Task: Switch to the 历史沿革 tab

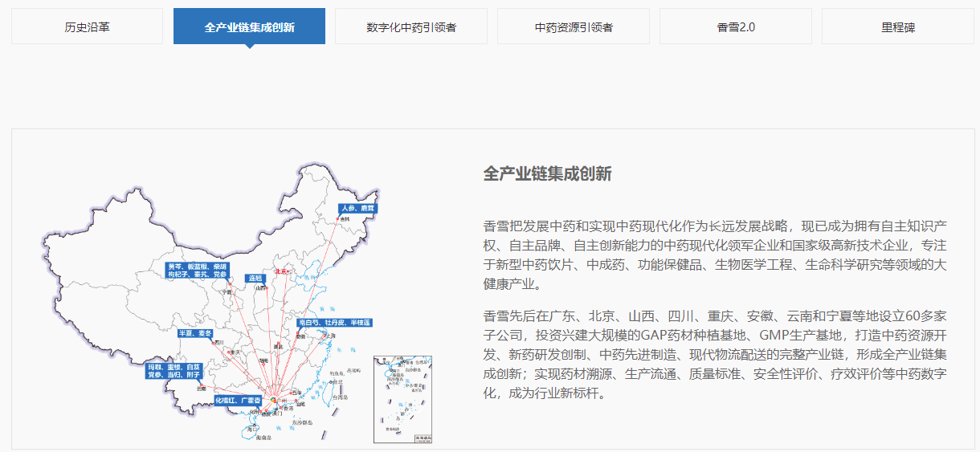Action: [x=87, y=26]
